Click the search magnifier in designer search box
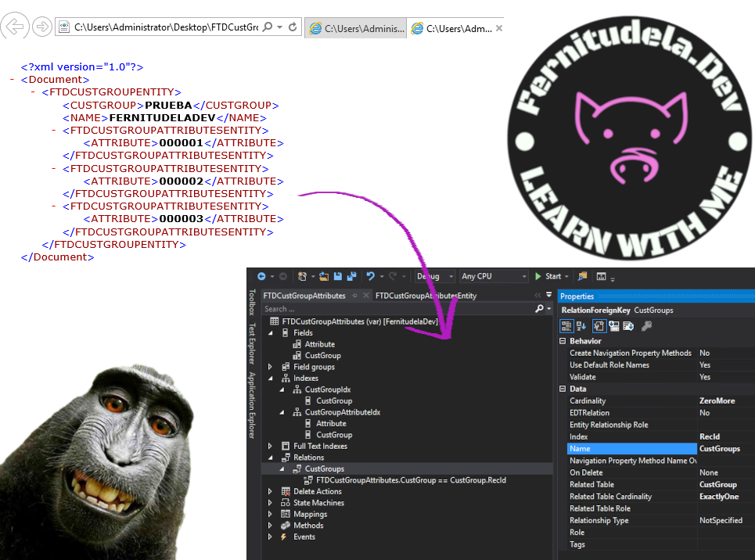755x560 pixels. click(539, 309)
